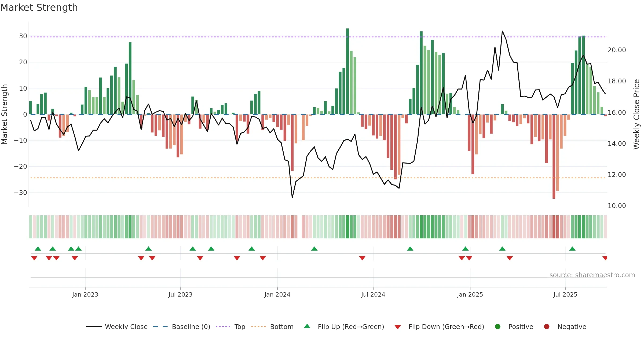This screenshot has height=362, width=644.
Task: Click the Jan 2024 x-axis label
Action: 277,294
